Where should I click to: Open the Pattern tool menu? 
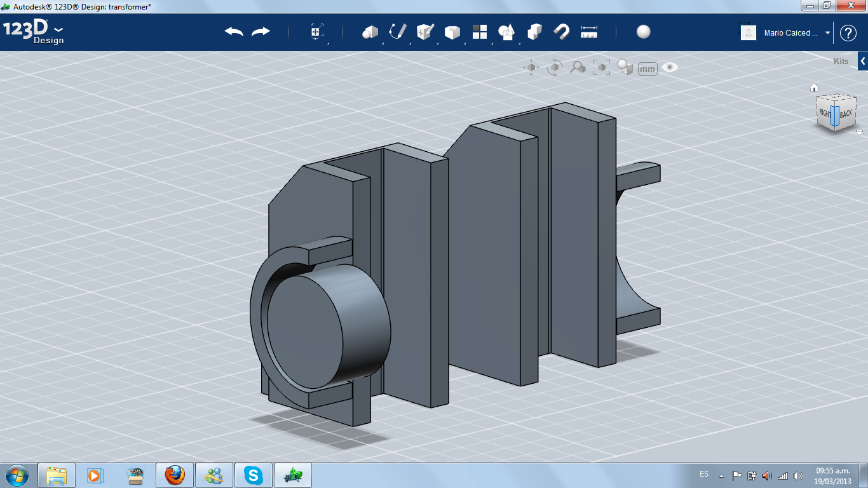click(480, 32)
